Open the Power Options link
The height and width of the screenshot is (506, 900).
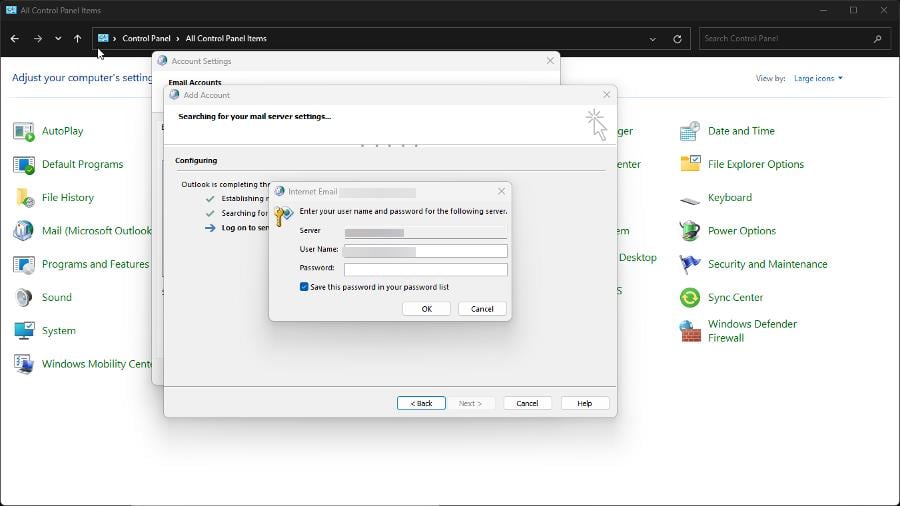[x=742, y=231]
